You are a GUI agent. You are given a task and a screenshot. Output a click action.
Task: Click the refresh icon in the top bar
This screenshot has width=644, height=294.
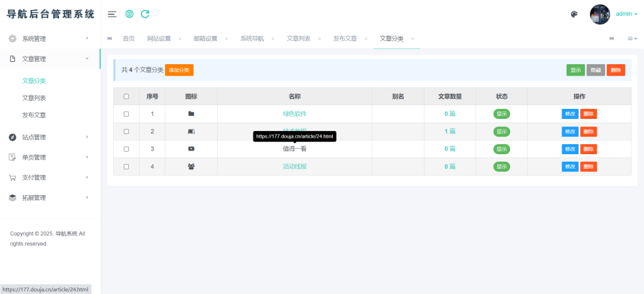pyautogui.click(x=145, y=14)
